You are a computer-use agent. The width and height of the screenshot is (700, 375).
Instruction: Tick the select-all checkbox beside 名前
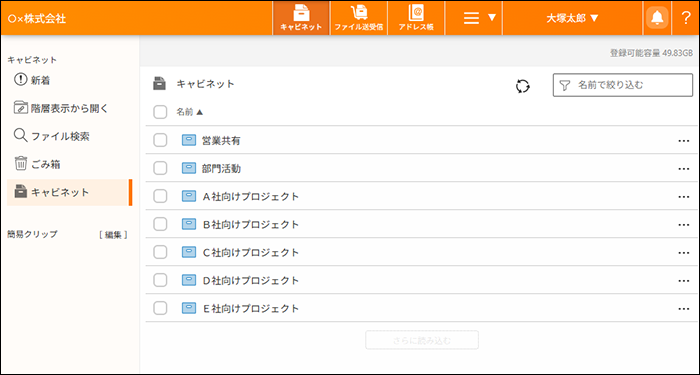click(x=160, y=112)
